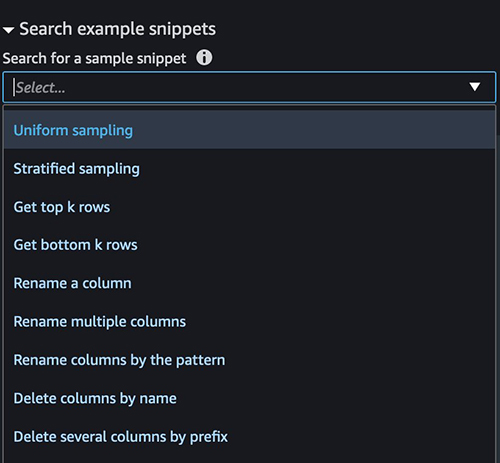Choose Uniform sampling from the list
The width and height of the screenshot is (500, 463).
73,130
